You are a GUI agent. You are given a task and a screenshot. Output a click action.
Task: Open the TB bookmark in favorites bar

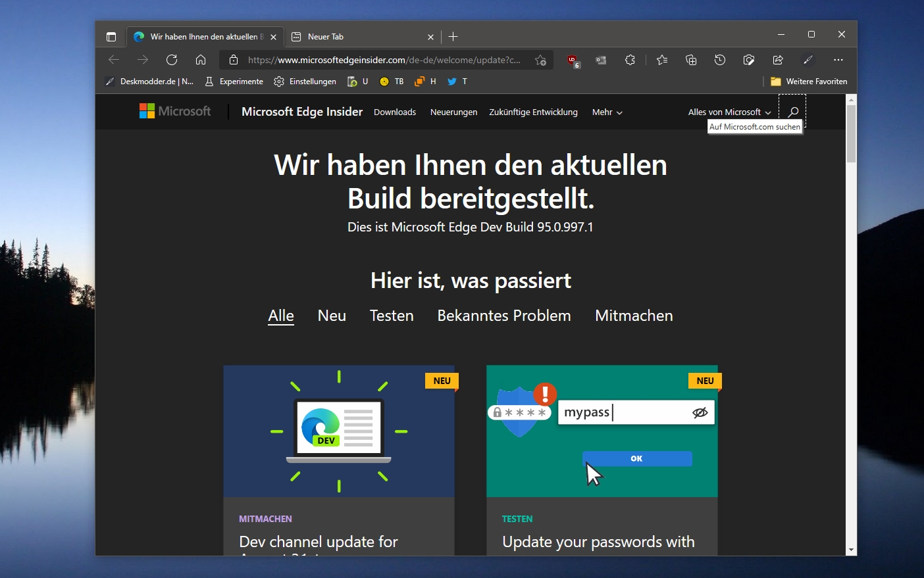pyautogui.click(x=392, y=82)
